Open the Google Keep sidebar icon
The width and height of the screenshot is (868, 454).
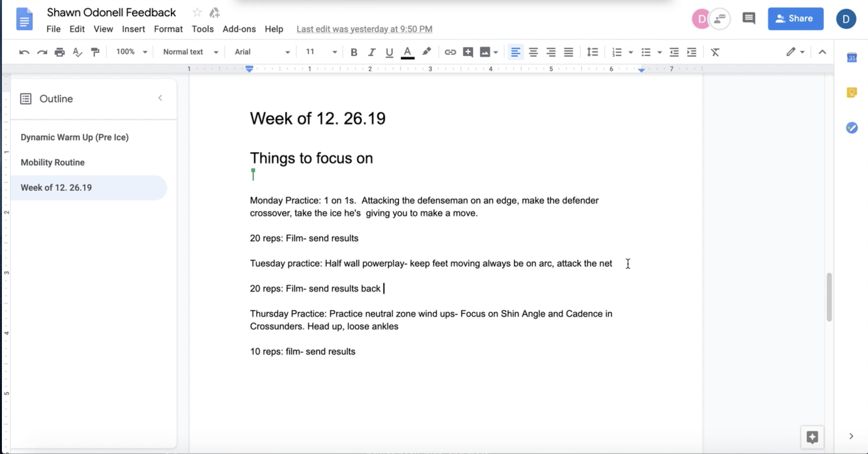pos(852,93)
